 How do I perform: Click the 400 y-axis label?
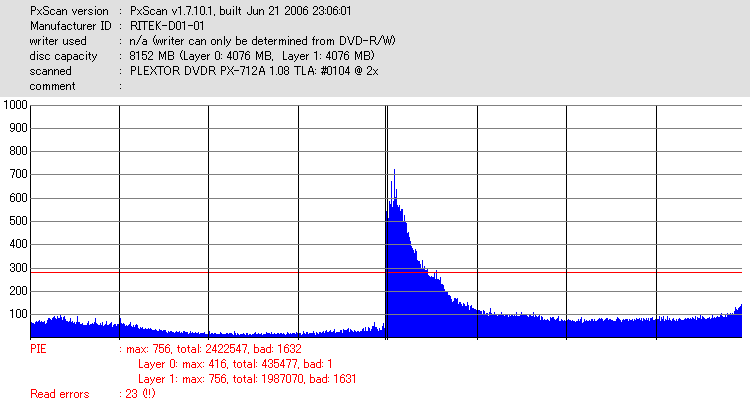18,244
